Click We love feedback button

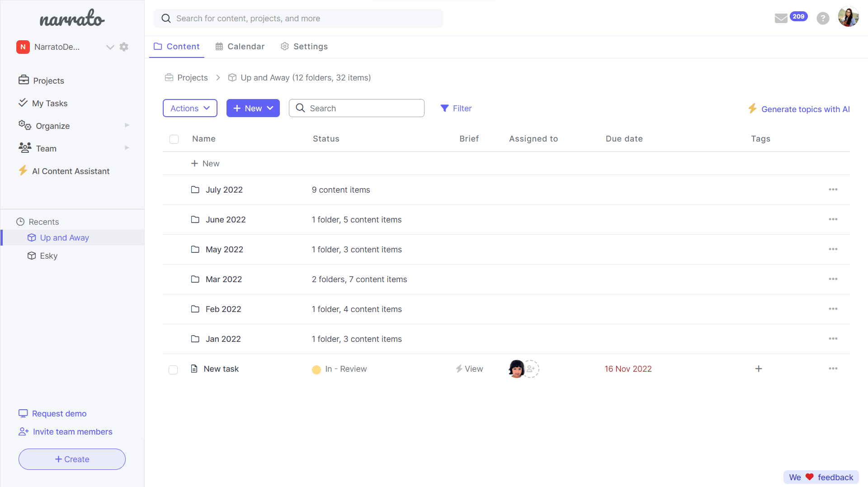coord(821,477)
